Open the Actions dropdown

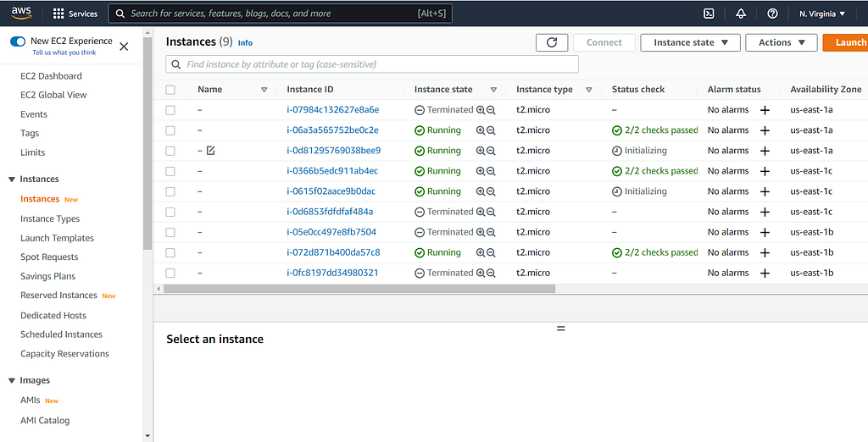[781, 42]
